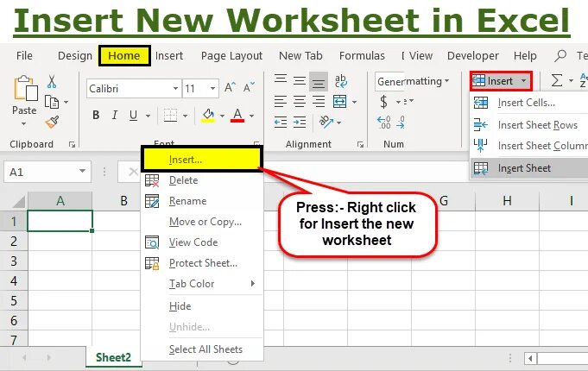Open the Help tab

click(x=525, y=56)
